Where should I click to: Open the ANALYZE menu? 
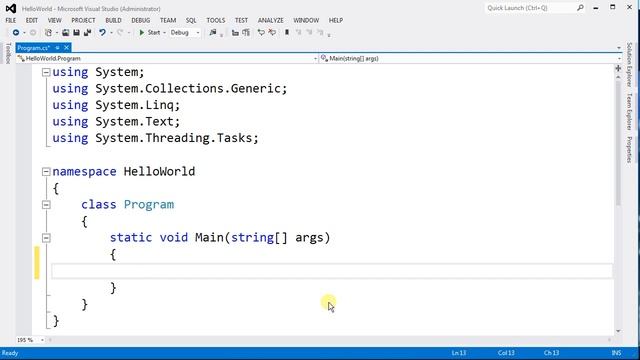point(270,20)
